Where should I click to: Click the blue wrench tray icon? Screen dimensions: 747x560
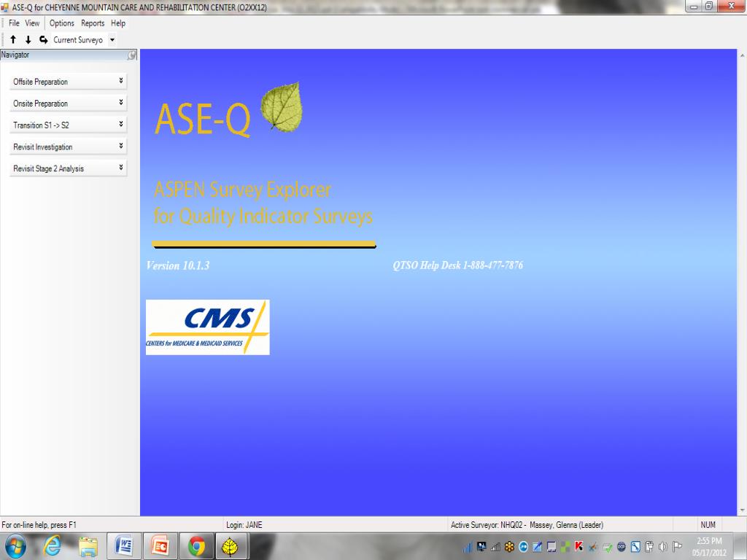coord(635,547)
